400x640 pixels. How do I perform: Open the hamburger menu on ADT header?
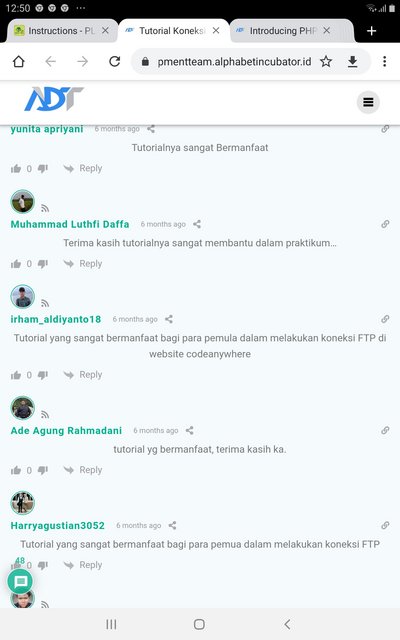(368, 102)
